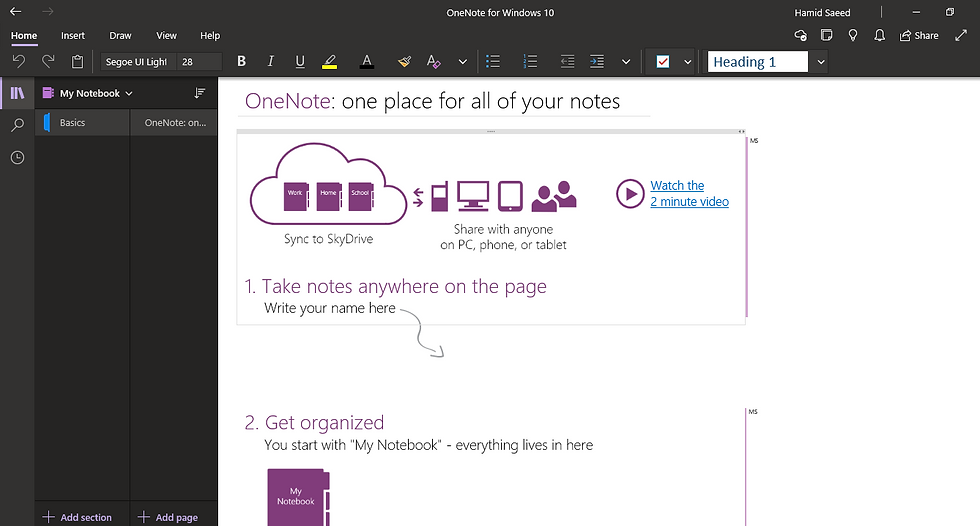Open the Watch the 2 minute video link

[689, 194]
